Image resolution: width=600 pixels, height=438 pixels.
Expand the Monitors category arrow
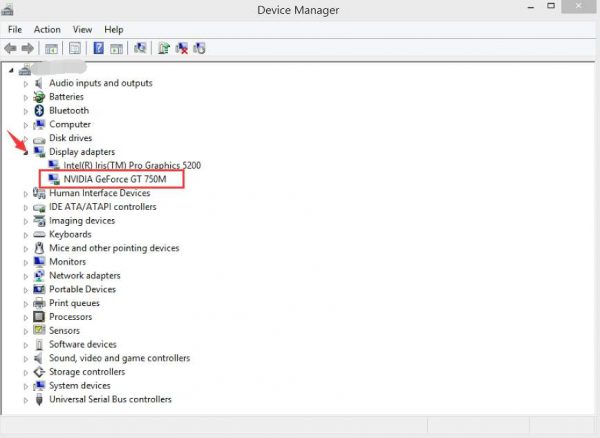point(26,263)
